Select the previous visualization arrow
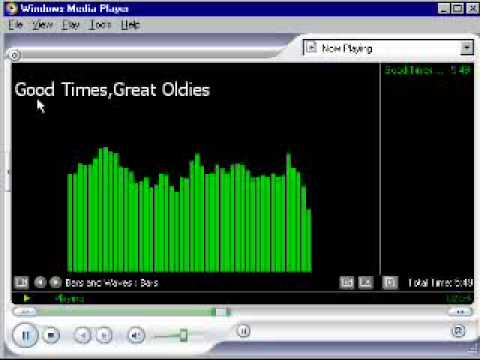This screenshot has width=480, height=360. (x=40, y=283)
